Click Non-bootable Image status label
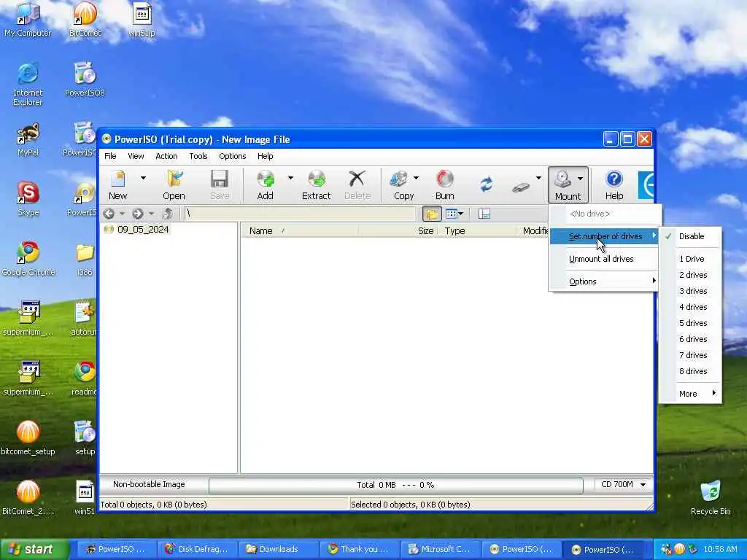This screenshot has height=560, width=747. pyautogui.click(x=149, y=484)
